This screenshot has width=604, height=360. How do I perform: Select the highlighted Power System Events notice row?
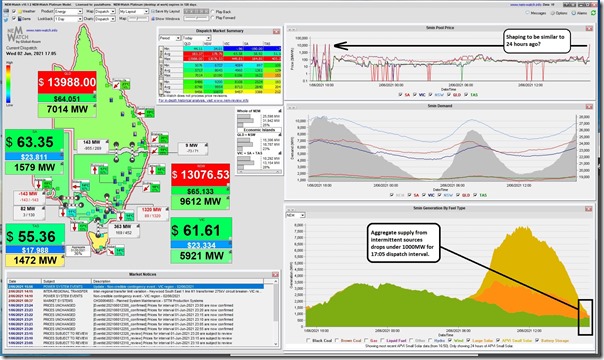[136, 286]
